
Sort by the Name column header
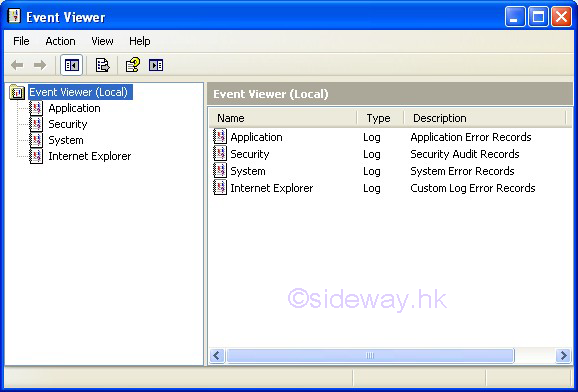click(283, 118)
